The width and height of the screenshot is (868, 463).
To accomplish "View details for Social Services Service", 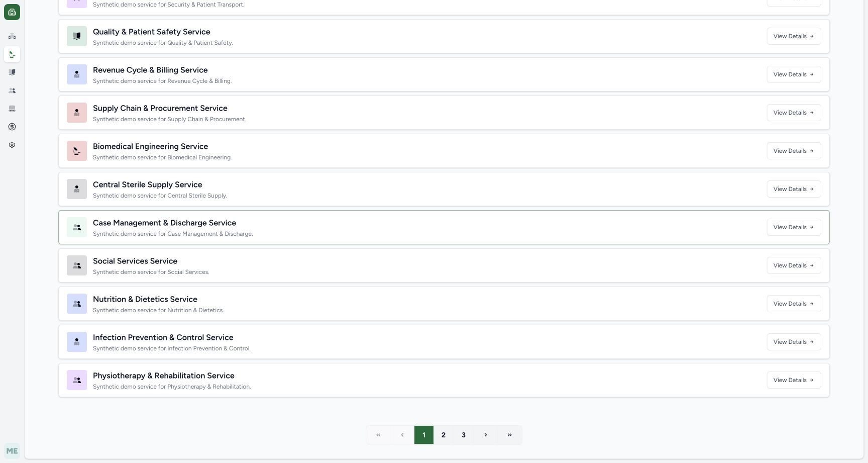I will pyautogui.click(x=794, y=265).
